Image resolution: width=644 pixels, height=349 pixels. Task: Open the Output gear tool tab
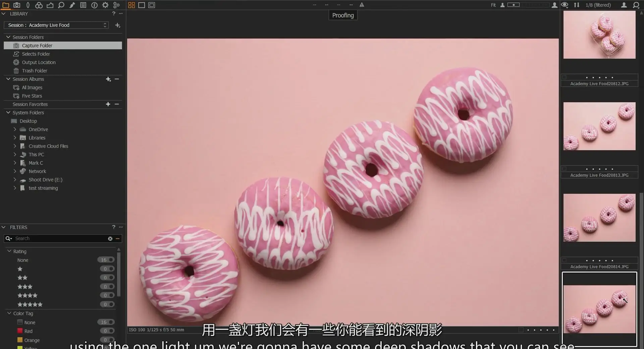105,5
